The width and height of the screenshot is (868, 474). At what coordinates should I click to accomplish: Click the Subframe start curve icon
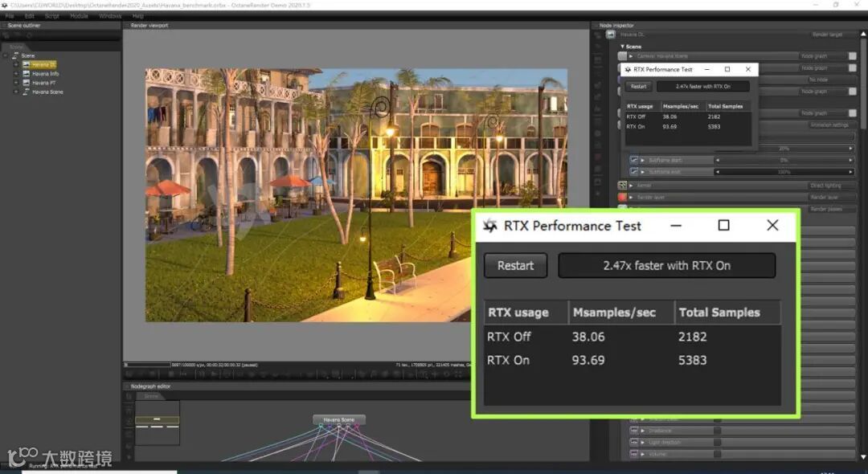(x=634, y=160)
